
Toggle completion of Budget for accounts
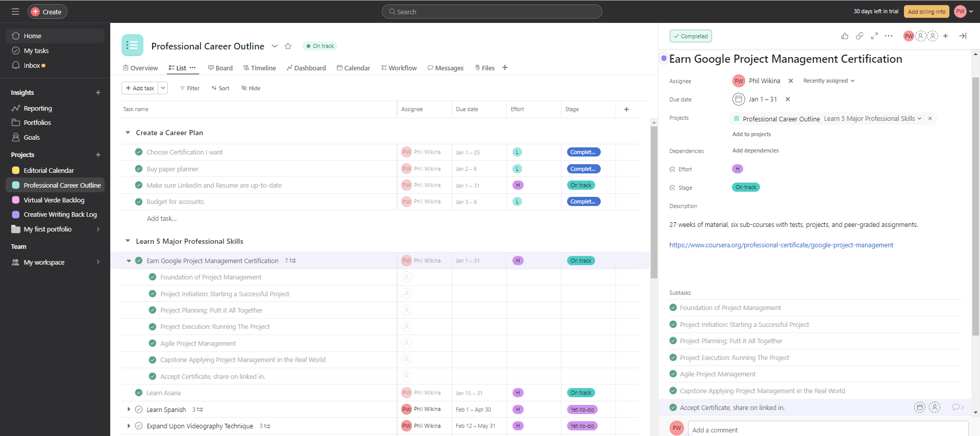(138, 201)
